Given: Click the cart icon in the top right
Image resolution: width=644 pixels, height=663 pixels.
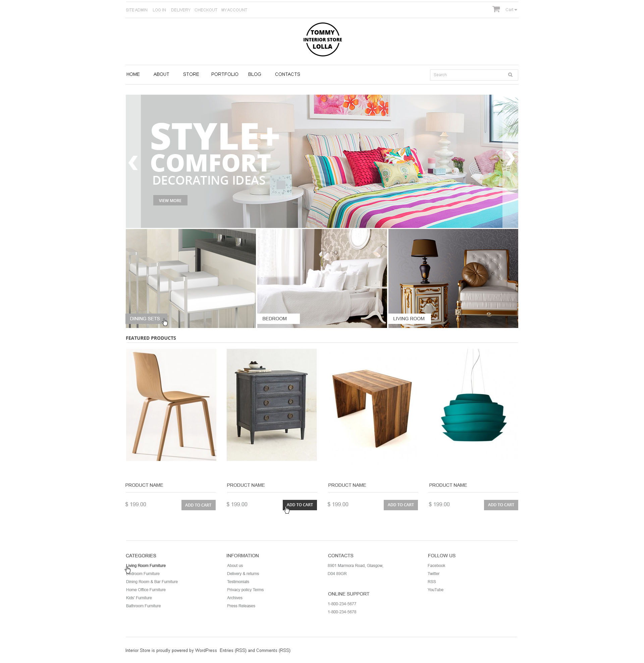Looking at the screenshot, I should pyautogui.click(x=497, y=9).
